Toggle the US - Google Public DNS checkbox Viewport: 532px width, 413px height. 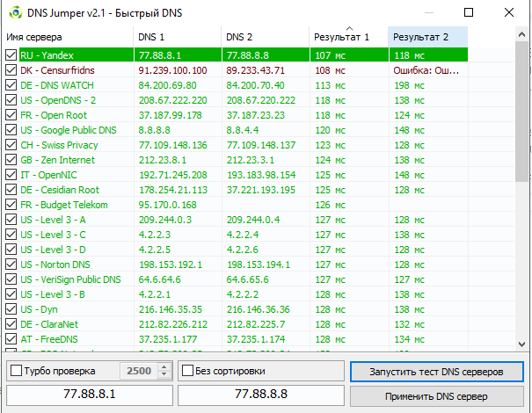[11, 129]
